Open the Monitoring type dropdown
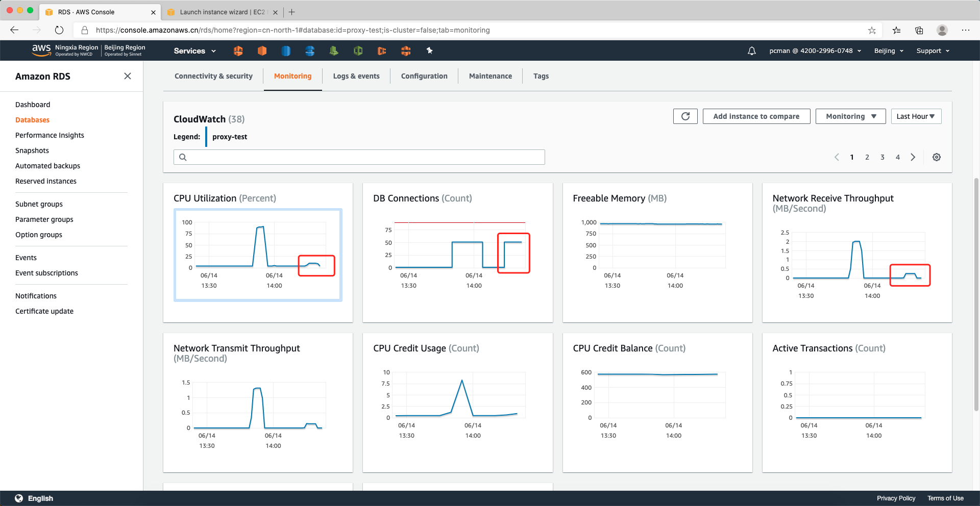The height and width of the screenshot is (506, 980). 850,116
